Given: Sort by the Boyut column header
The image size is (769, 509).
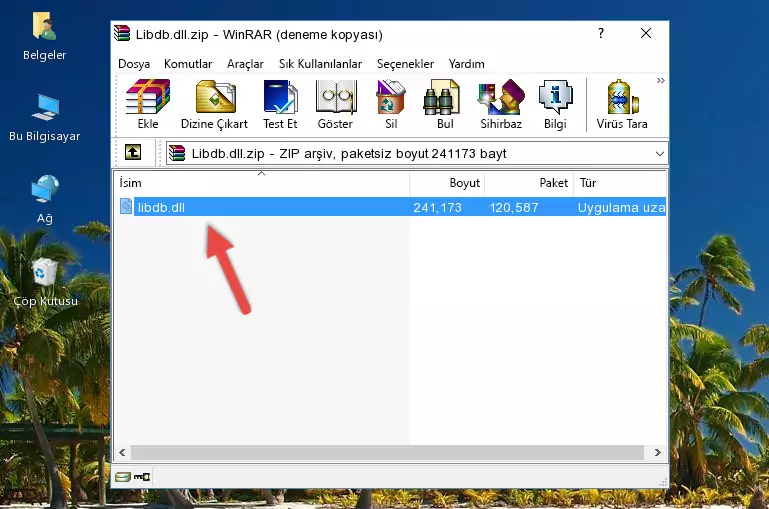Looking at the screenshot, I should [447, 183].
